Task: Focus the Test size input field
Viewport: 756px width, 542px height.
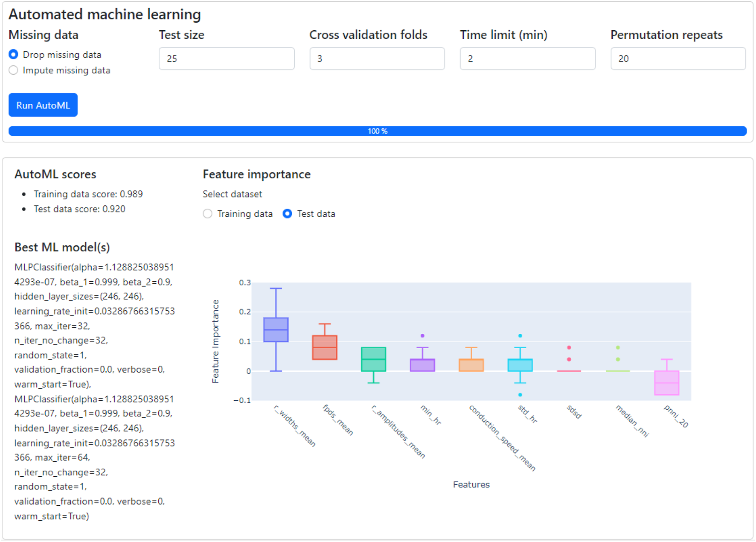Action: pos(227,58)
